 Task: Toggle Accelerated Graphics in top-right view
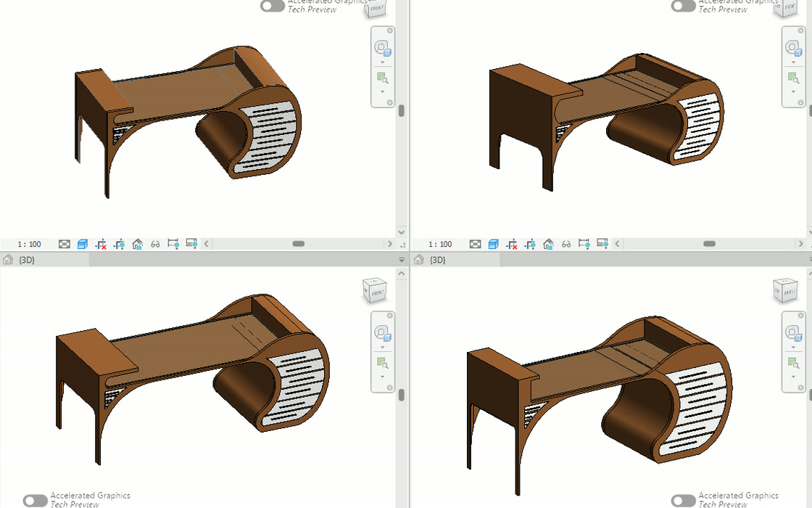[x=683, y=6]
